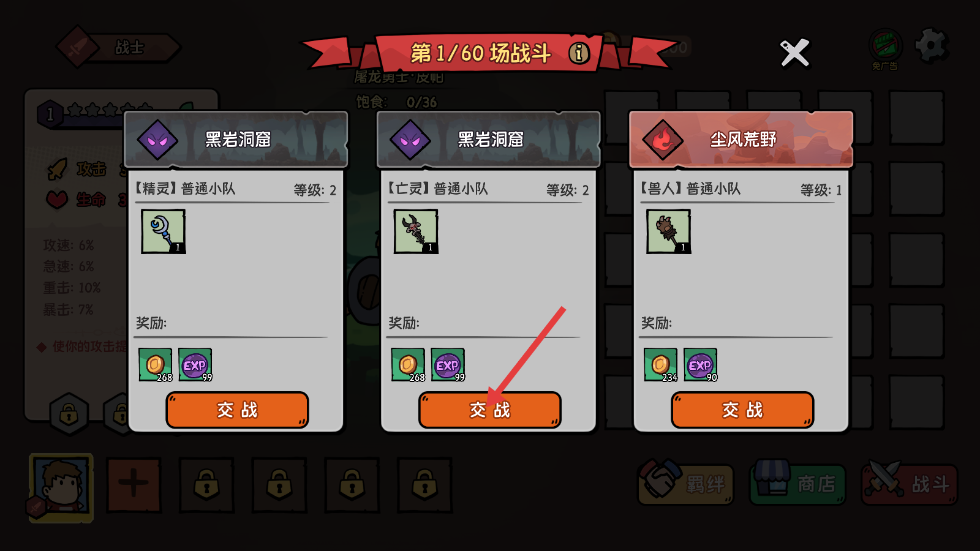Open the 羁绊 bonds handshake button
Image resolution: width=980 pixels, height=551 pixels.
coord(685,484)
